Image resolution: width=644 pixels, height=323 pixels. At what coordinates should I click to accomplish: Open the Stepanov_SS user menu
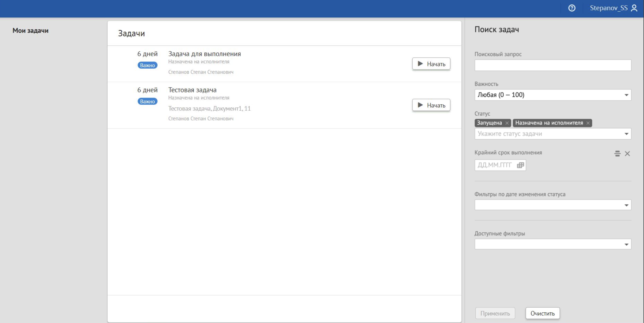pyautogui.click(x=608, y=8)
